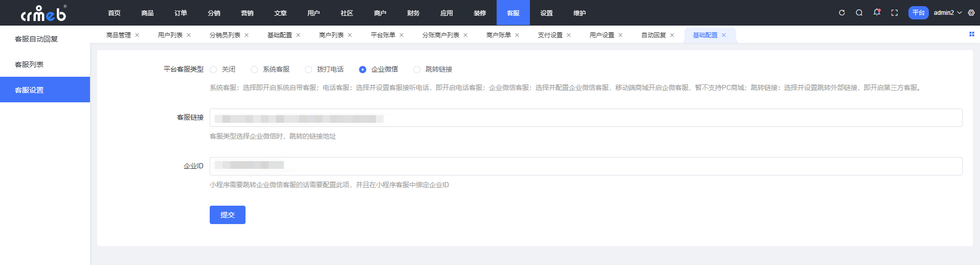Open the search magnifier icon
The height and width of the screenshot is (265, 980).
click(859, 13)
